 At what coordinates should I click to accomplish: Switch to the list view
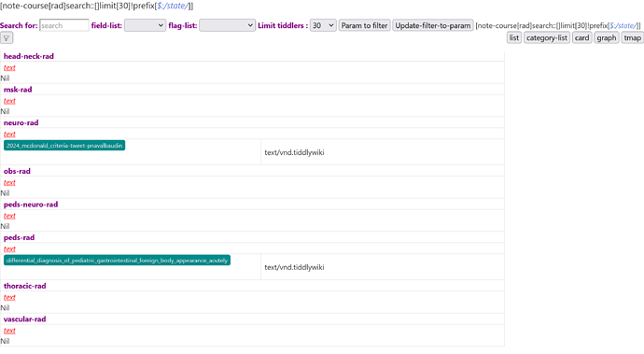(x=514, y=37)
